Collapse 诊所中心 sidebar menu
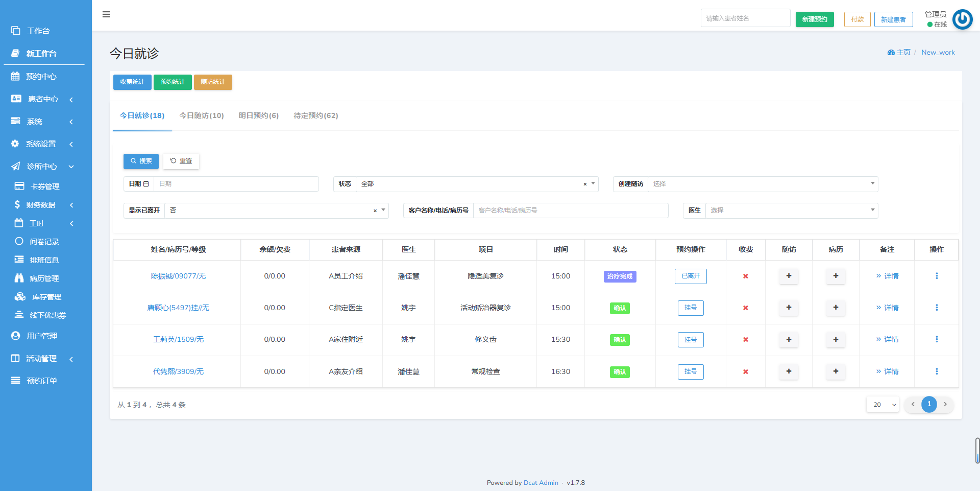Screen dimensions: 980x491 tap(46, 166)
